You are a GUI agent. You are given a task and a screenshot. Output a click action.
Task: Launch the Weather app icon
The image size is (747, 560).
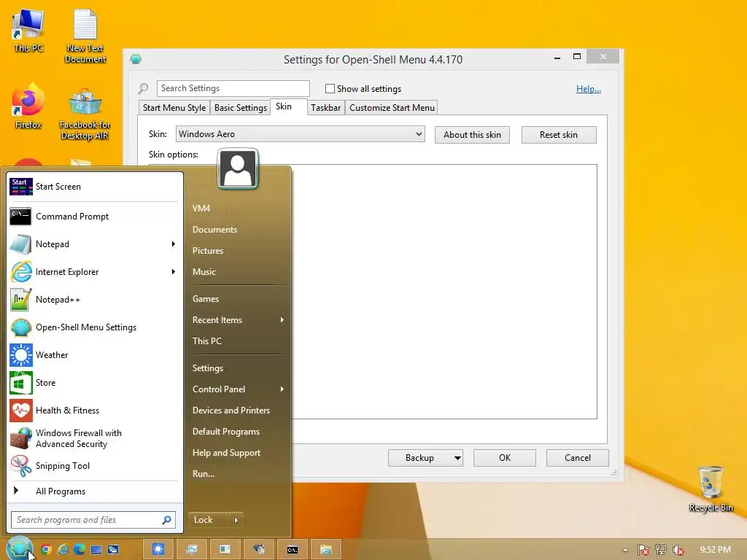click(21, 355)
